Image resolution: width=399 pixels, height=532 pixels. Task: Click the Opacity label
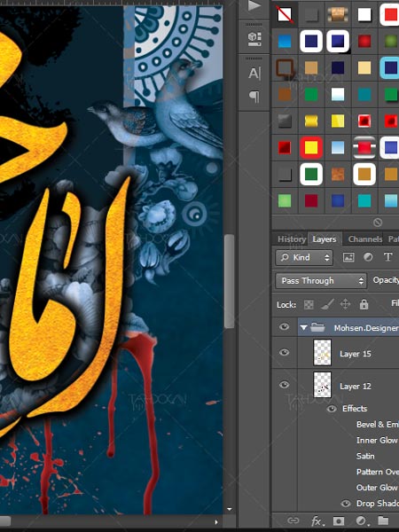386,280
